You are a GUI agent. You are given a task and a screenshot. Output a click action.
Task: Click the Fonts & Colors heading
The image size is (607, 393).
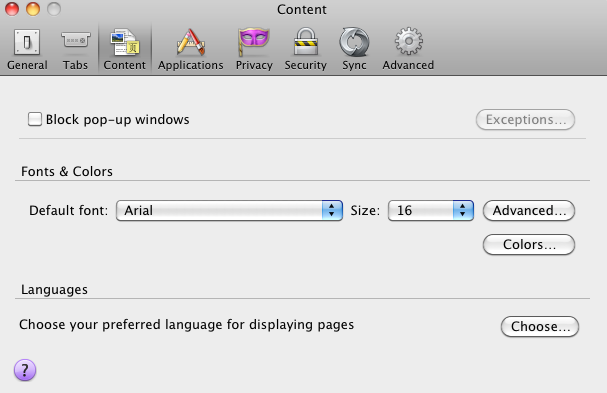(x=67, y=171)
